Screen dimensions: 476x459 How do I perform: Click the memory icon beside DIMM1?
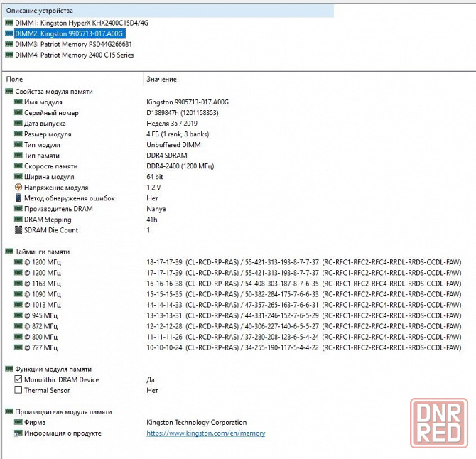click(x=9, y=23)
